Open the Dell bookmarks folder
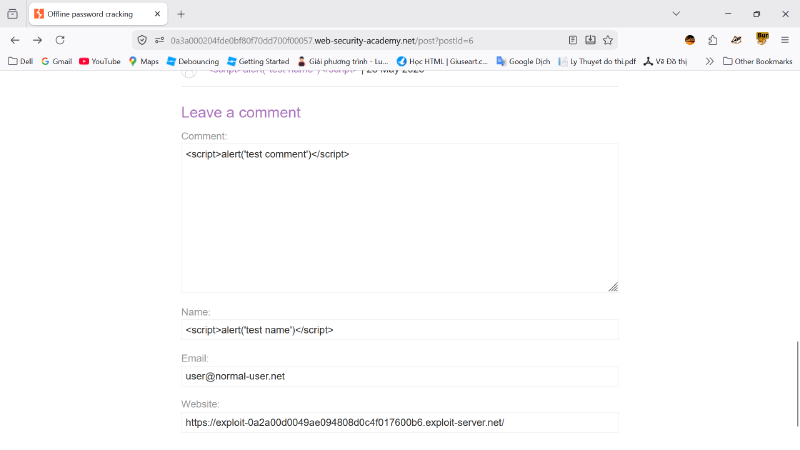The height and width of the screenshot is (450, 800). click(x=20, y=61)
